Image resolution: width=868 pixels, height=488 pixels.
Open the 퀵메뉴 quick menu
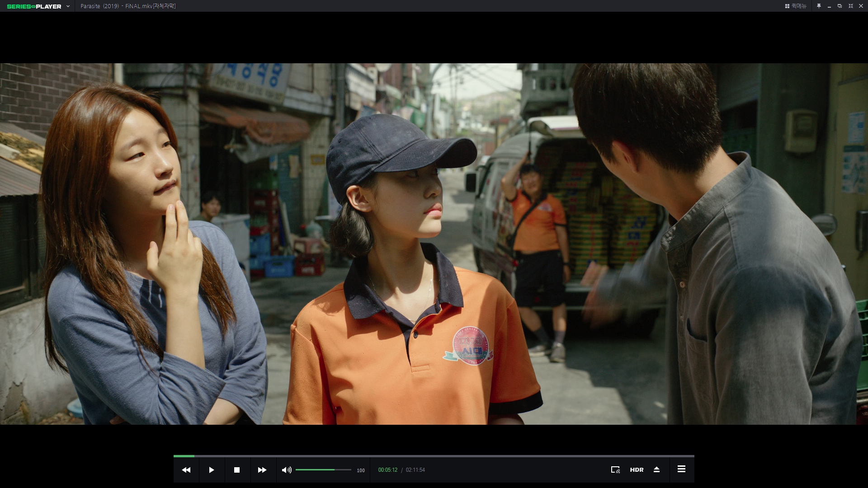coord(796,6)
